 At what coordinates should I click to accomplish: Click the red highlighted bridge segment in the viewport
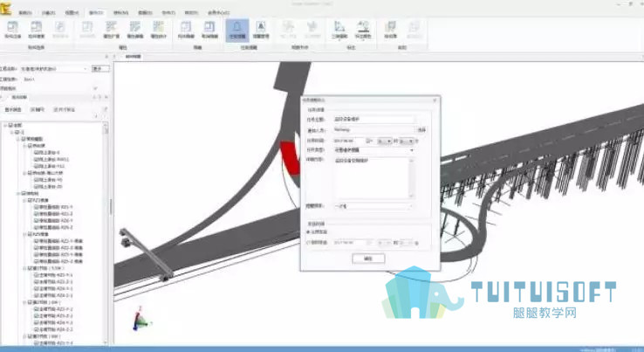291,157
